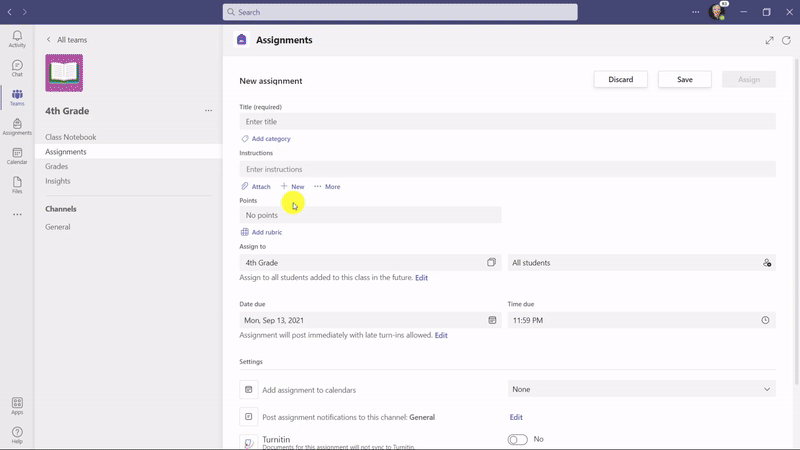Return to All teams
The width and height of the screenshot is (800, 450).
67,40
